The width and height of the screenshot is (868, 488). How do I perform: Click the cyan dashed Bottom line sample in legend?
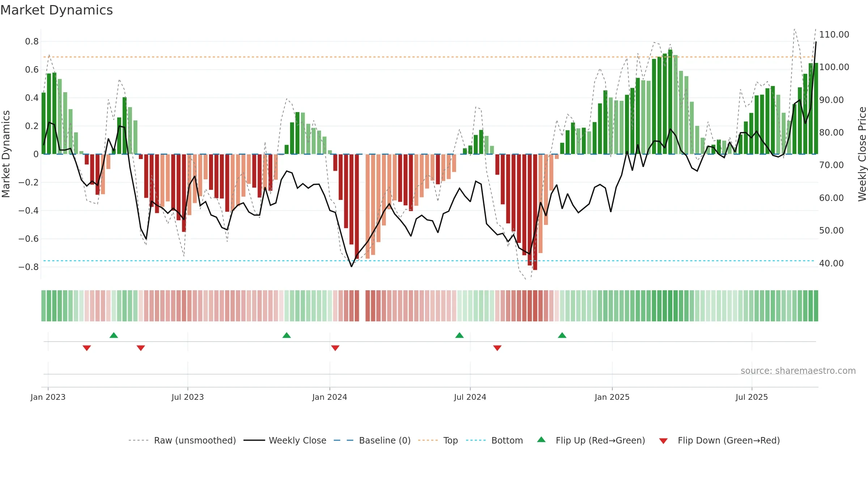(476, 440)
